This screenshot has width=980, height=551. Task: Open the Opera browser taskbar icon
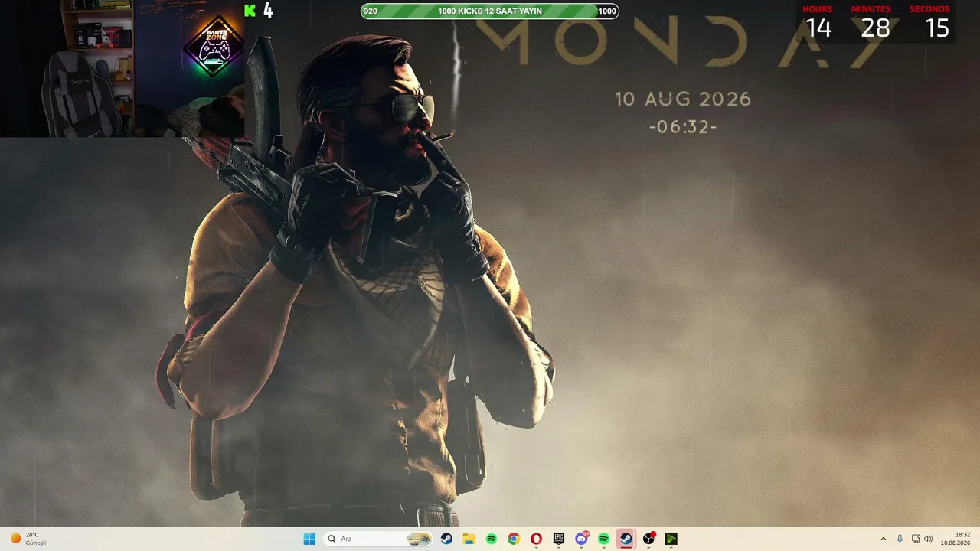pos(536,539)
